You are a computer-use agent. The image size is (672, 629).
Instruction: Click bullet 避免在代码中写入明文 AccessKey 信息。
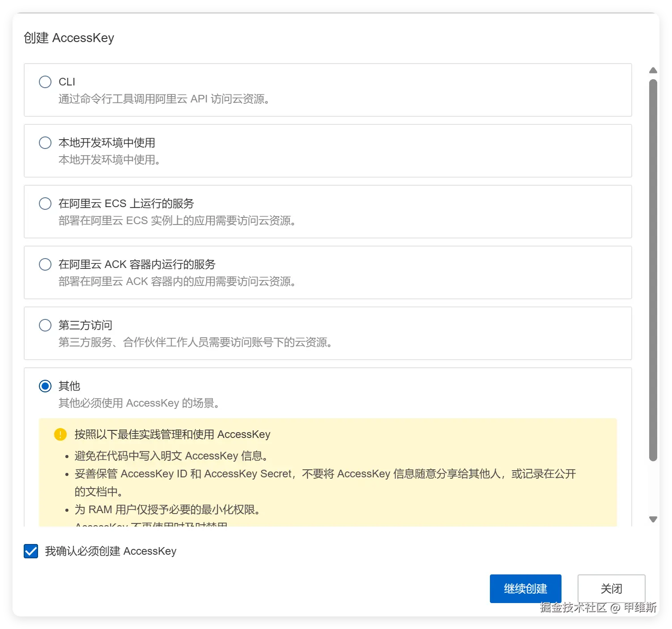click(171, 456)
